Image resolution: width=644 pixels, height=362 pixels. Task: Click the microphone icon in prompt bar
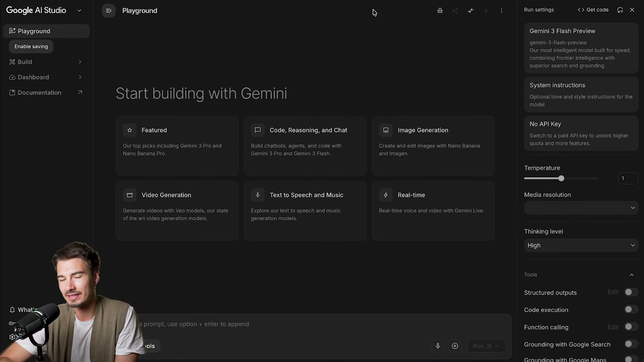coord(438,346)
